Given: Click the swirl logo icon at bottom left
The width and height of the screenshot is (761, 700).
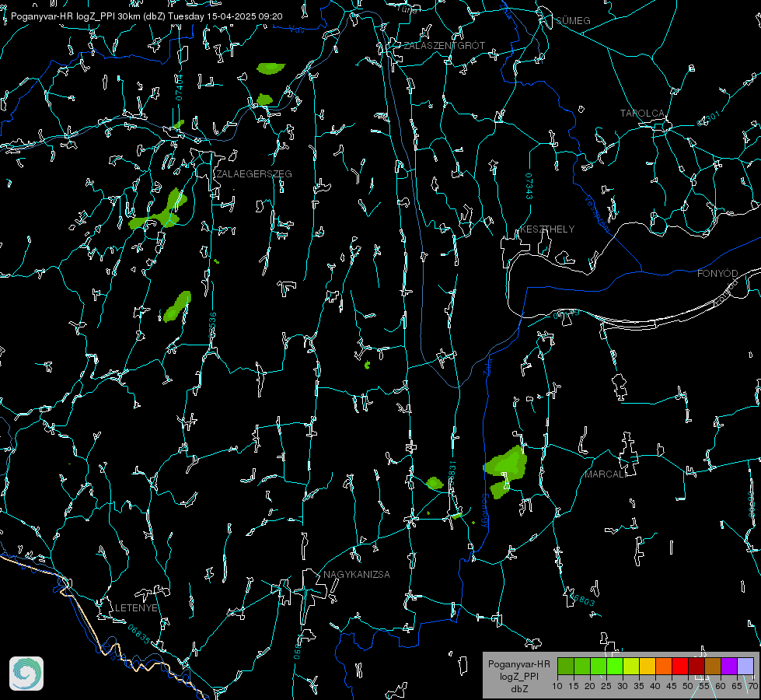Looking at the screenshot, I should (26, 674).
